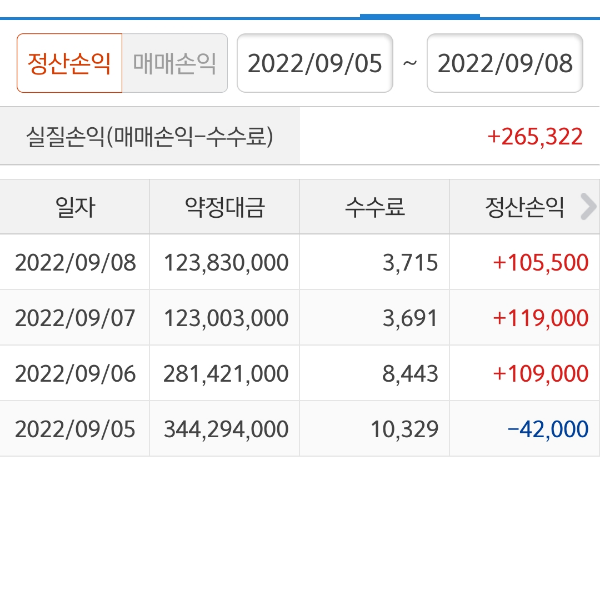
Task: Click the 실질손익(매매손익-수수료) label
Action: pyautogui.click(x=150, y=137)
